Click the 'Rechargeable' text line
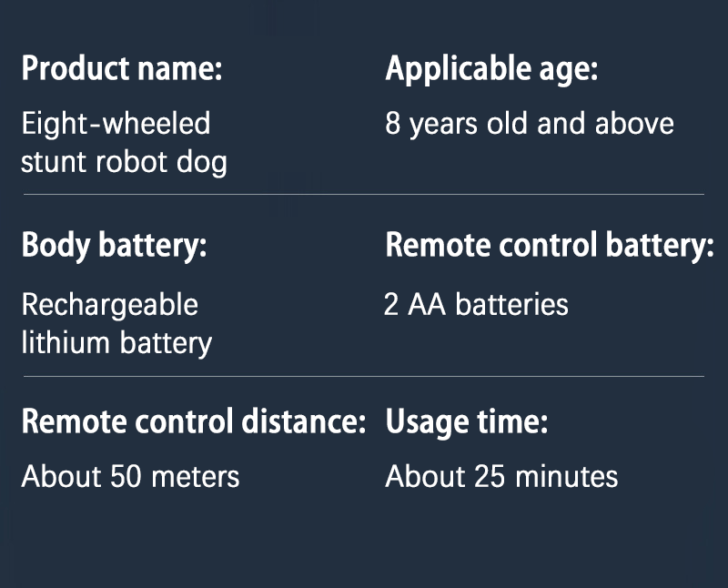Screen dimensions: 728x588 [x=110, y=306]
